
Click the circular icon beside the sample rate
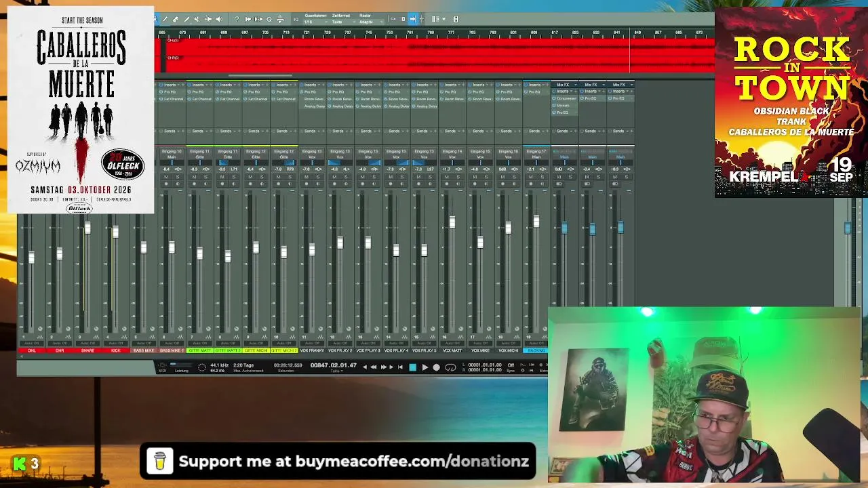pos(201,367)
